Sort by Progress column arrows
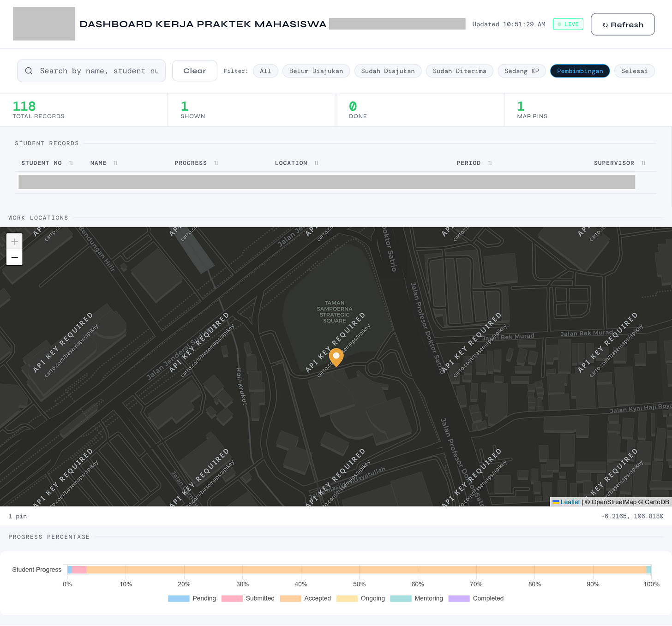Screen dimensions: 672x626 216,163
